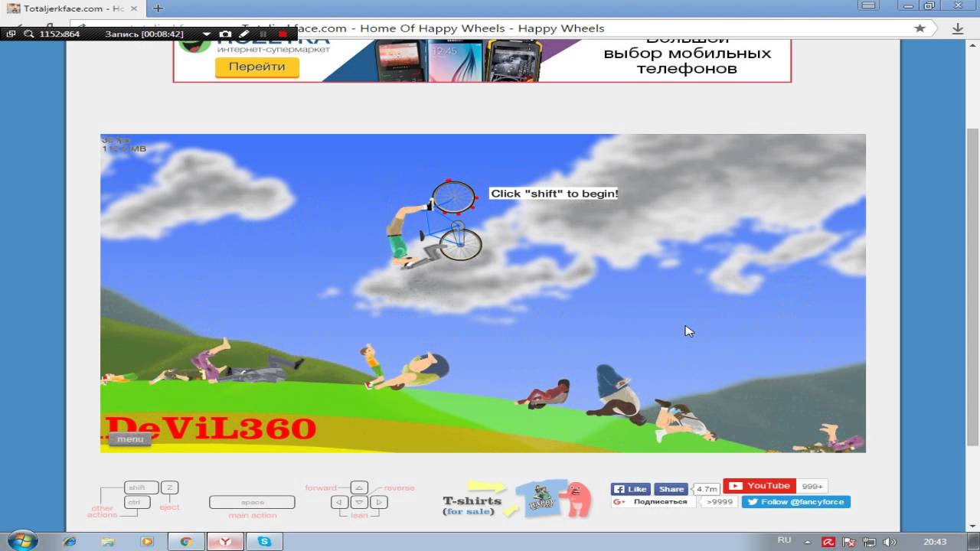This screenshot has height=551, width=980.
Task: Click the 1152x864 resolution label
Action: point(59,34)
